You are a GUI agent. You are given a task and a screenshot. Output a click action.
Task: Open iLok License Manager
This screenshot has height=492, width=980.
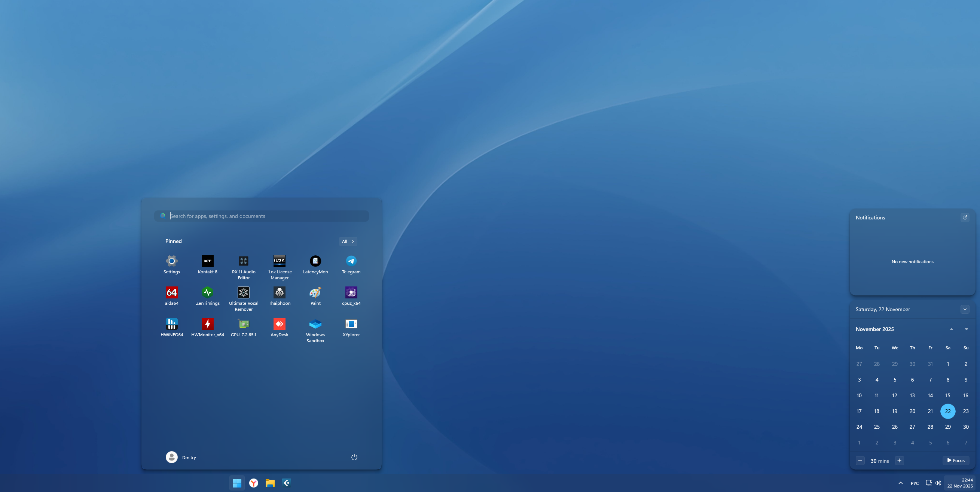click(279, 261)
